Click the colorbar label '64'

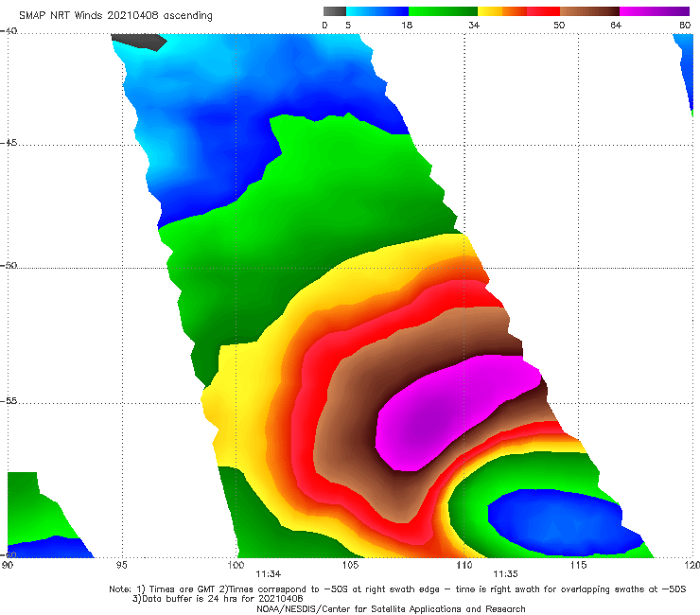click(616, 26)
